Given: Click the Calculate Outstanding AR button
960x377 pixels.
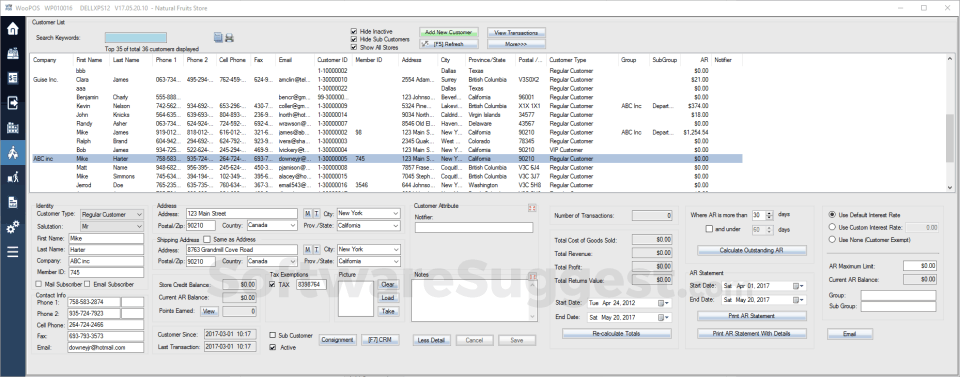Looking at the screenshot, I should 752,250.
